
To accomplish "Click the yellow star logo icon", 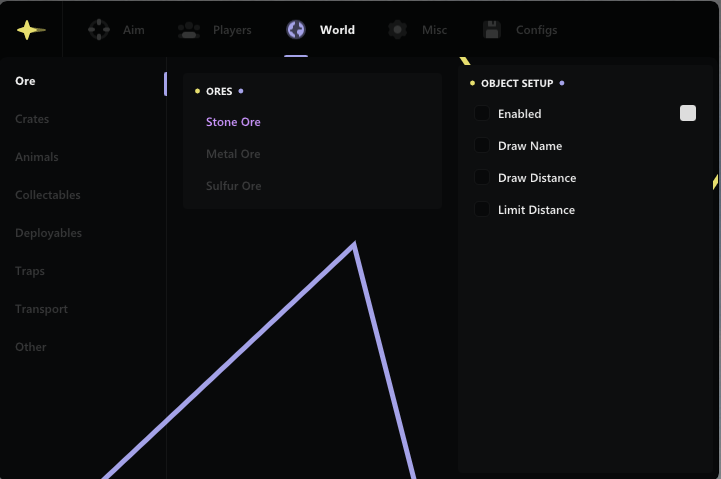I will click(31, 30).
